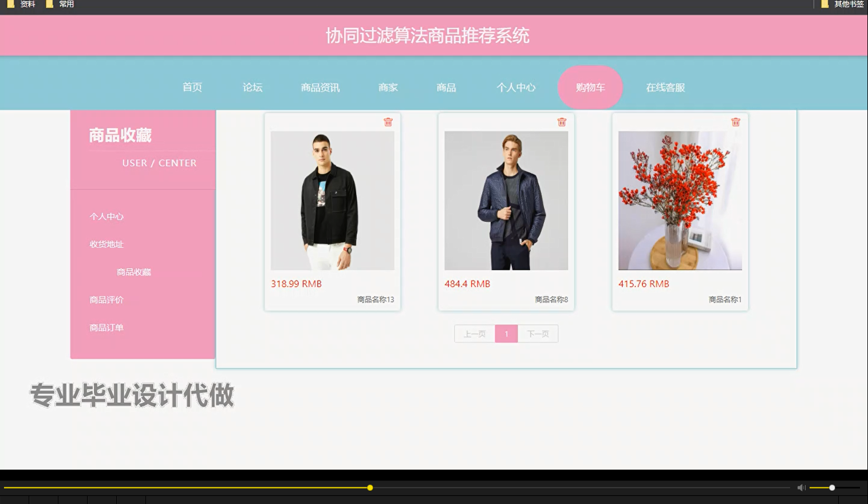Viewport: 868px width, 504px height.
Task: Delete 商品名称13 using its trash icon
Action: (x=388, y=121)
